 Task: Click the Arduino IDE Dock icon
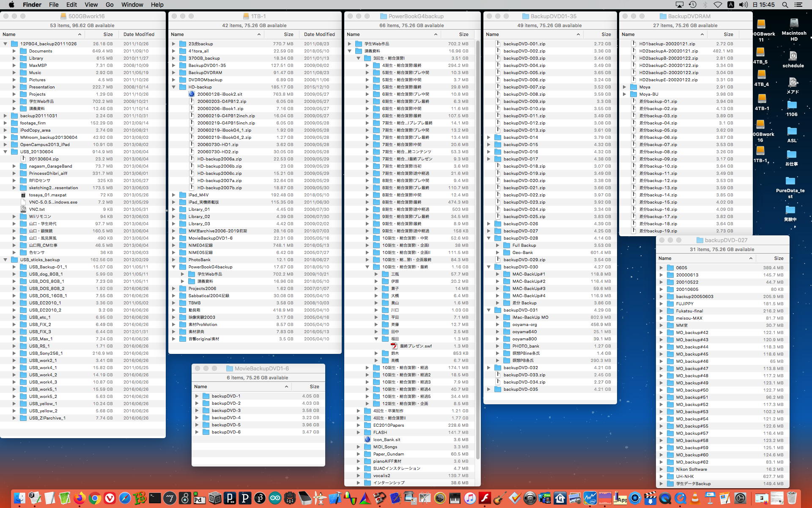275,498
